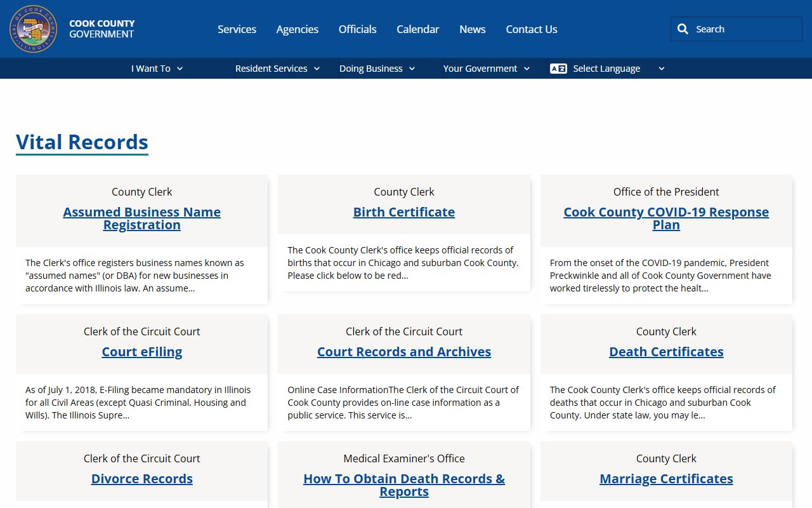Open the Services menu item
This screenshot has width=812, height=508.
[237, 29]
